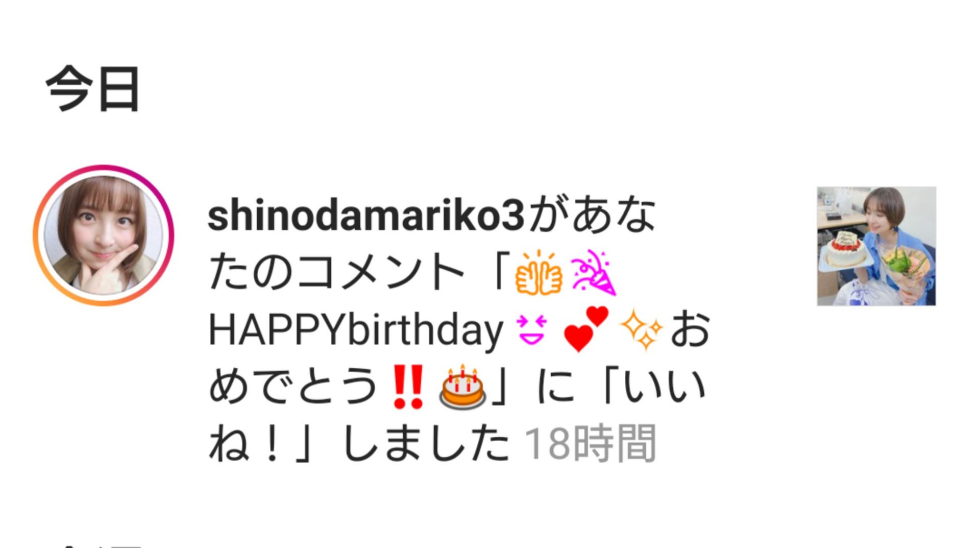Click the おめでとう text in the comment
Screen dimensions: 980x548
coord(293,387)
